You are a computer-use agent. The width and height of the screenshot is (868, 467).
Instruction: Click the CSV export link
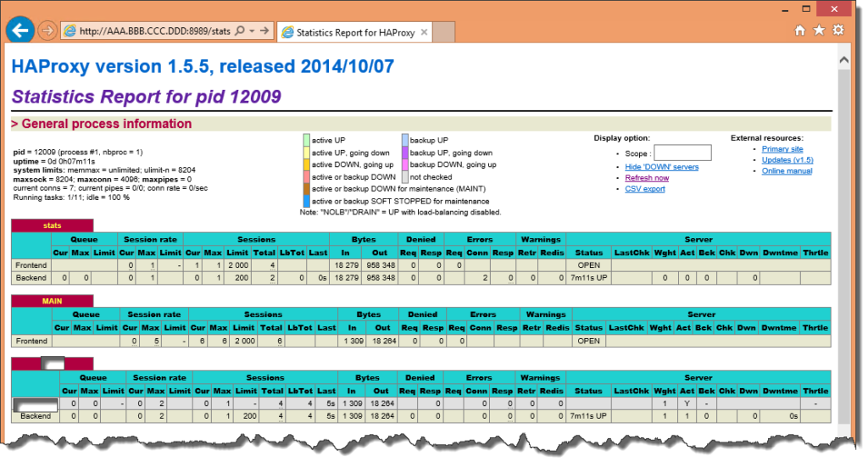(x=645, y=189)
